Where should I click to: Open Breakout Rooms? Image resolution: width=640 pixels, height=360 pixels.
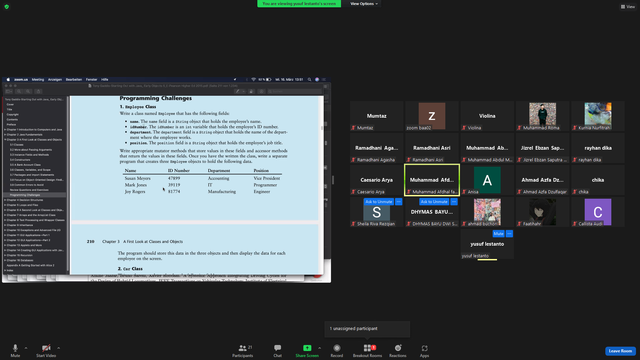[x=367, y=350]
